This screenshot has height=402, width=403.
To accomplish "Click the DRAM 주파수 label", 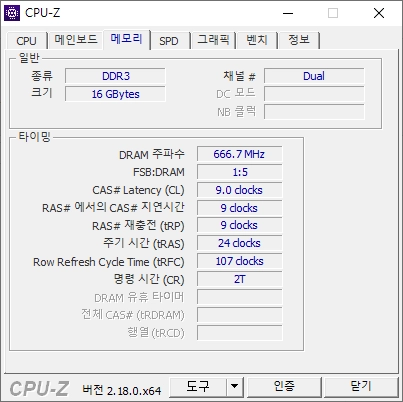I will tap(152, 154).
